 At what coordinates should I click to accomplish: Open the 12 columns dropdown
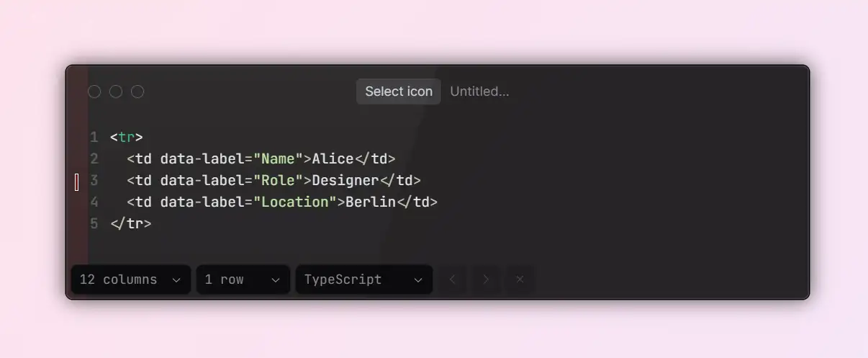coord(131,279)
